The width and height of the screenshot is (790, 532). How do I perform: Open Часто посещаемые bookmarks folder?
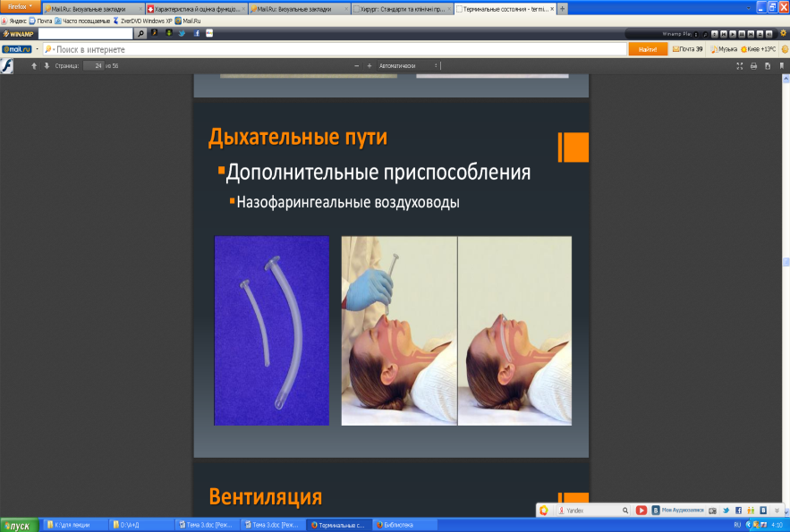[82, 21]
